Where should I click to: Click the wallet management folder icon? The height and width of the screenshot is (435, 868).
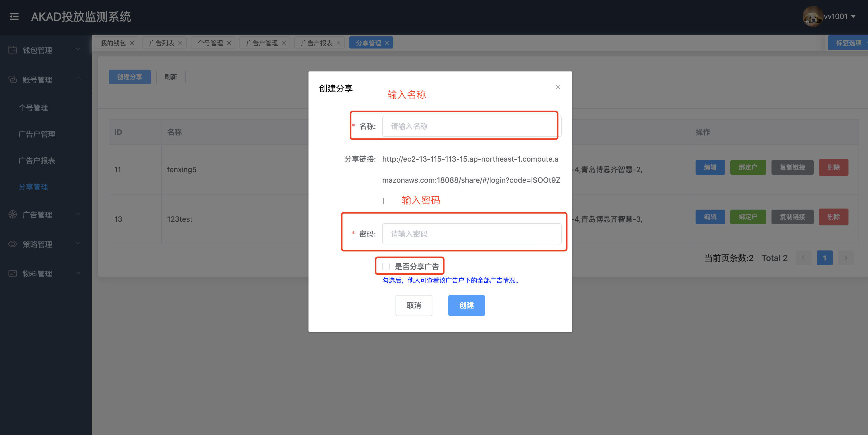pos(12,50)
